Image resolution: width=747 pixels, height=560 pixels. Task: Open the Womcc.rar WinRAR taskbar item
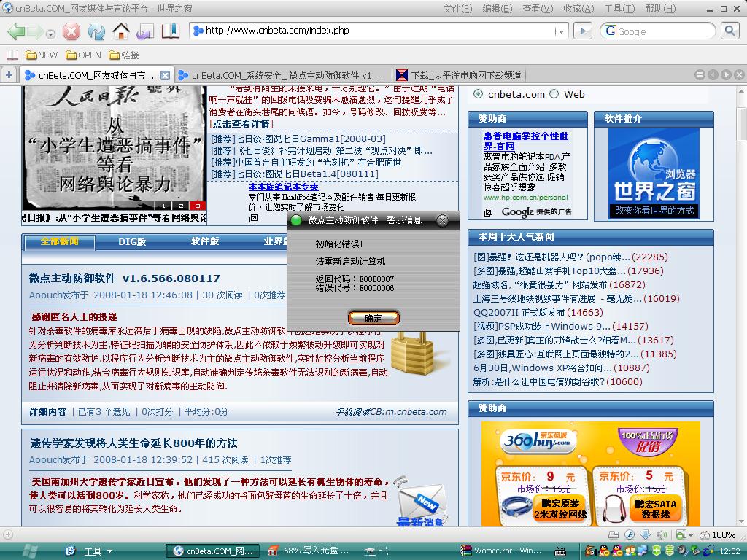pyautogui.click(x=502, y=551)
